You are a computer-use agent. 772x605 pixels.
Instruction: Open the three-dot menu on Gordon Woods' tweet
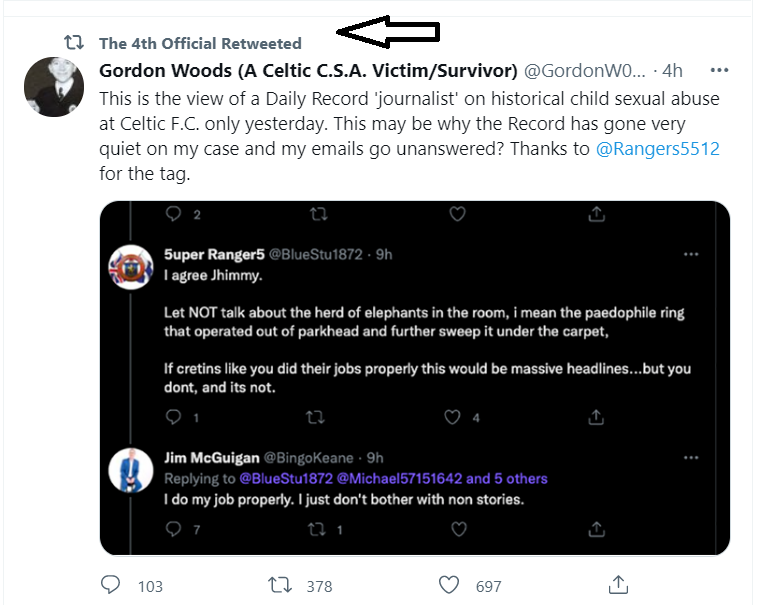pos(719,70)
